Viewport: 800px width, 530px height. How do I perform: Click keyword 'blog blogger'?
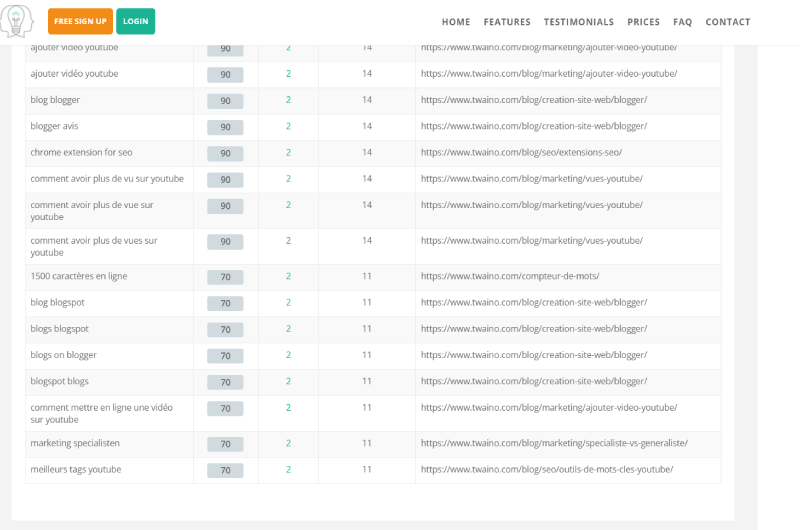click(55, 100)
